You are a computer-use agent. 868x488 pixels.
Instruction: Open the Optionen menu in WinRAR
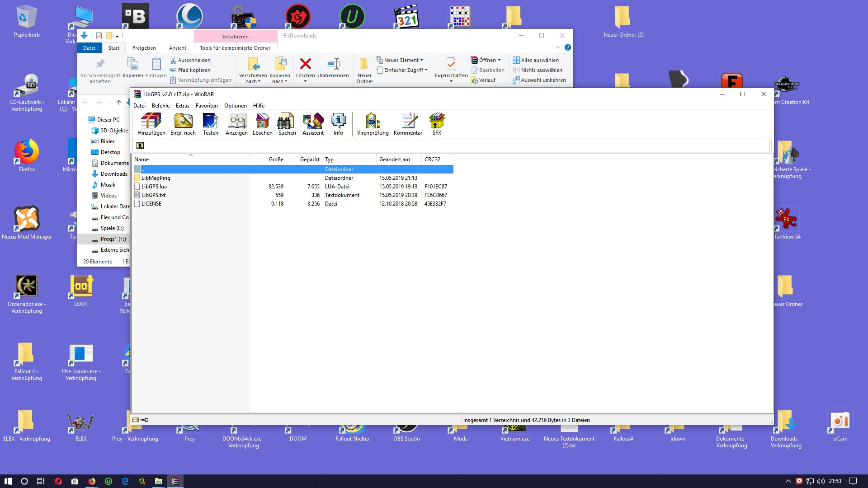[x=235, y=106]
